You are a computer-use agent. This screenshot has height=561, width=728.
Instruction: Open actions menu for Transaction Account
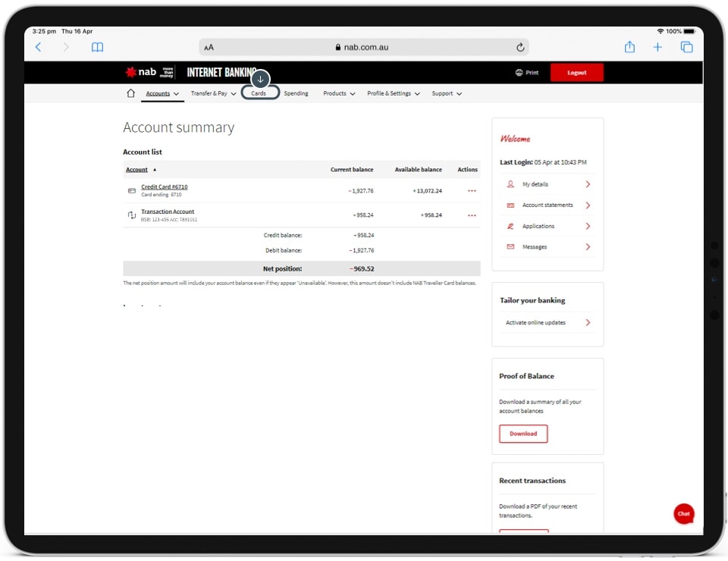pyautogui.click(x=472, y=215)
